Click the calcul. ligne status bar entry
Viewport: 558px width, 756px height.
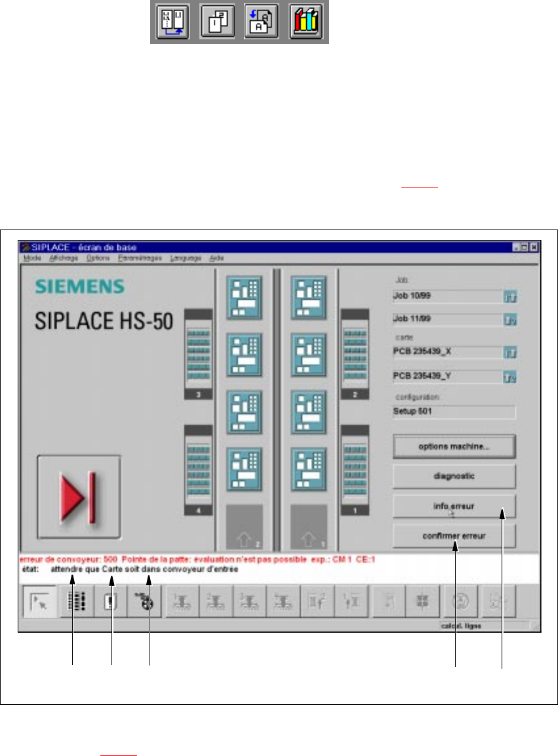coord(461,626)
